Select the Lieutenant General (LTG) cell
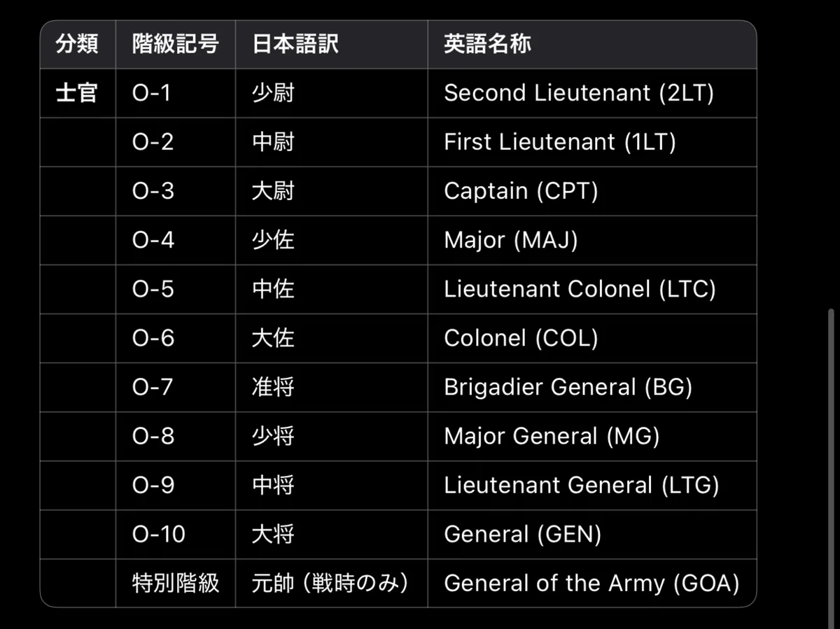 tap(592, 485)
